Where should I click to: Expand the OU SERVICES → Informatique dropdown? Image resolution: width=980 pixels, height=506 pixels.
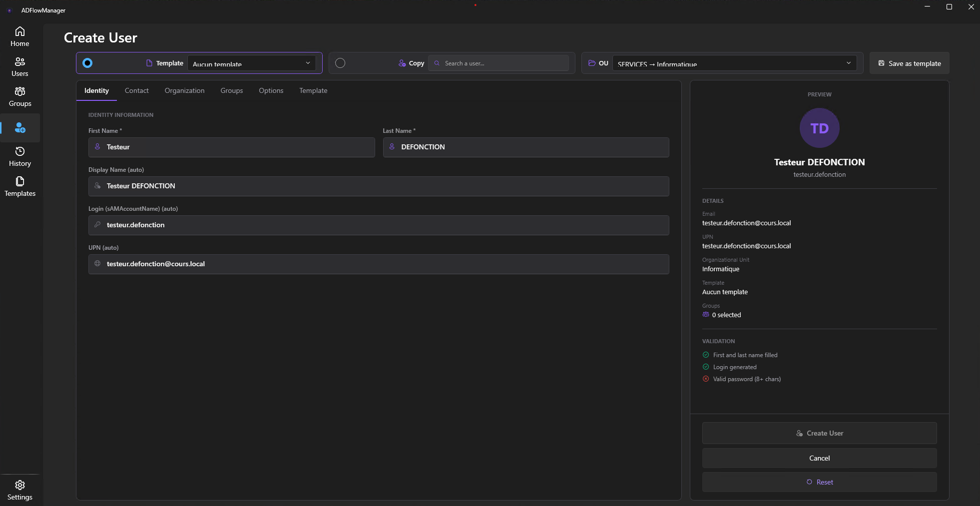pos(734,63)
